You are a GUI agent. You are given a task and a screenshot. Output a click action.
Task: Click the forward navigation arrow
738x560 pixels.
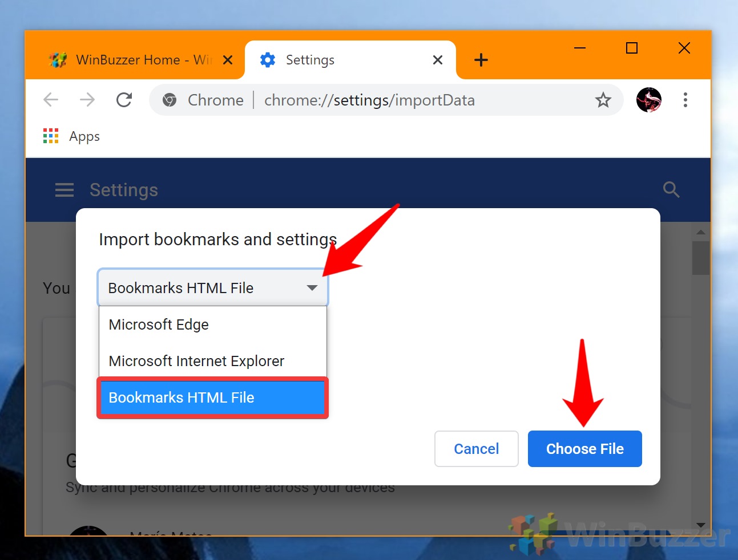(87, 100)
